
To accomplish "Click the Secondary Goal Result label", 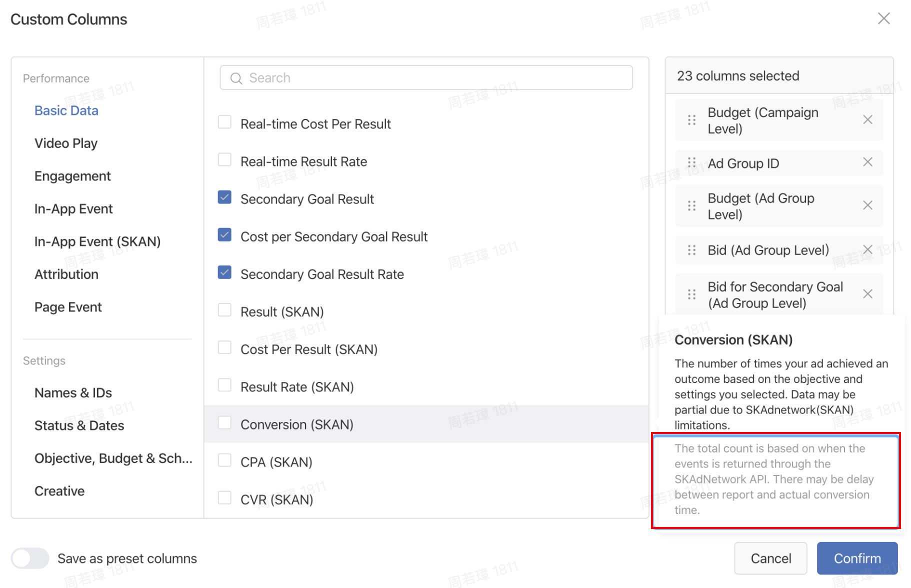I will [307, 199].
